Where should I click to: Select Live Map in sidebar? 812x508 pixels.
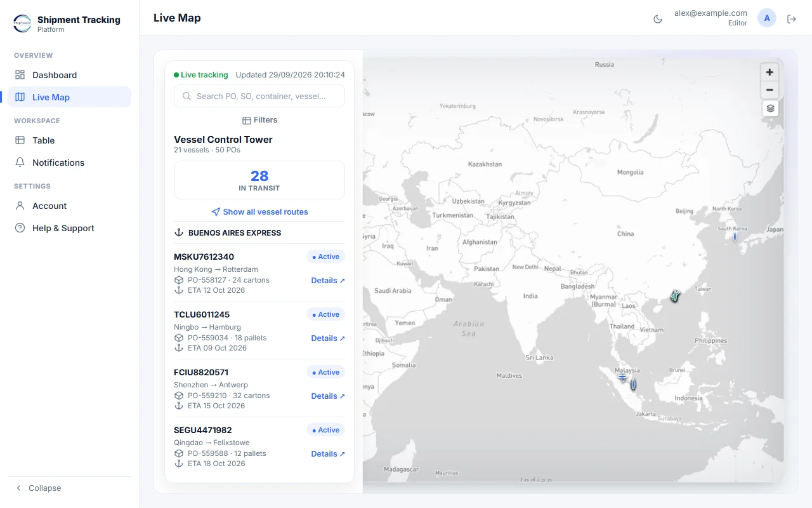tap(69, 97)
